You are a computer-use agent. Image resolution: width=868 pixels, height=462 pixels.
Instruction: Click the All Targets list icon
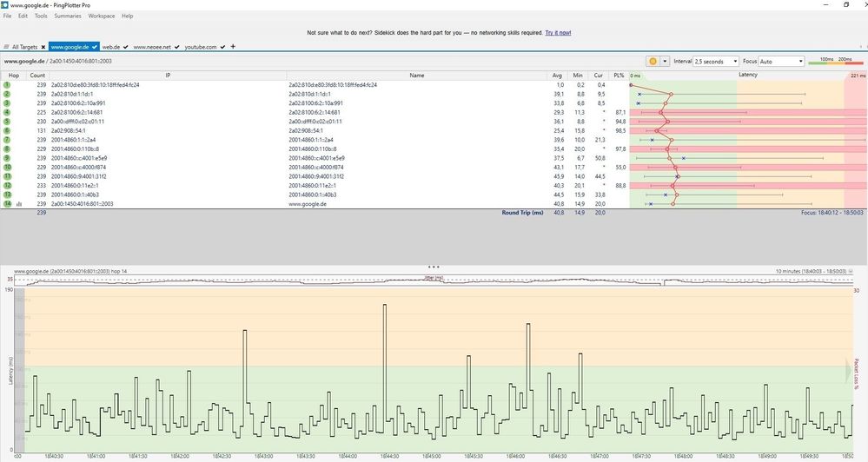pos(7,47)
